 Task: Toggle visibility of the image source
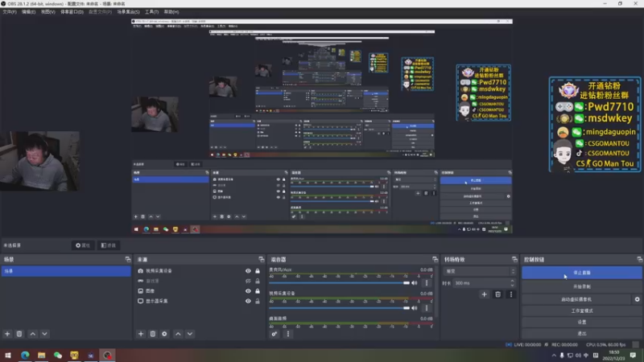pyautogui.click(x=248, y=291)
